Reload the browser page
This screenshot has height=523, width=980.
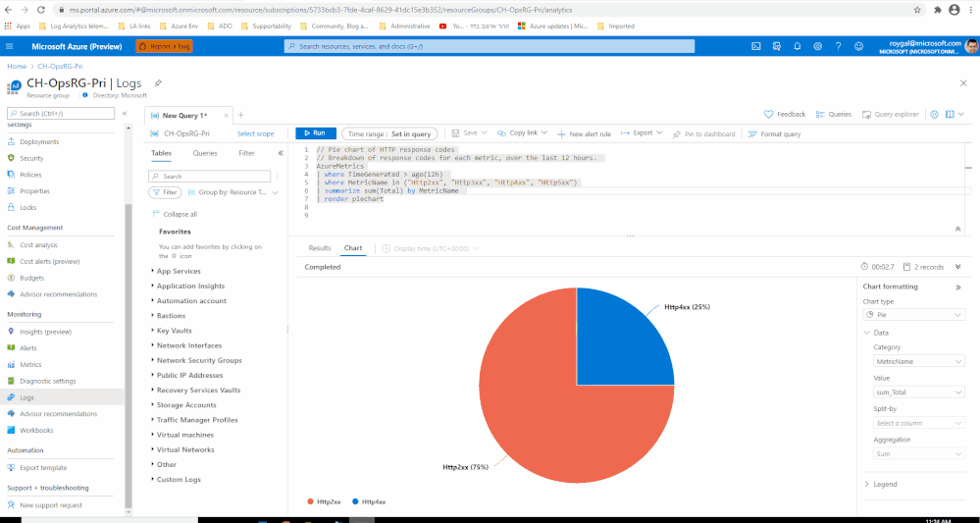coord(40,10)
